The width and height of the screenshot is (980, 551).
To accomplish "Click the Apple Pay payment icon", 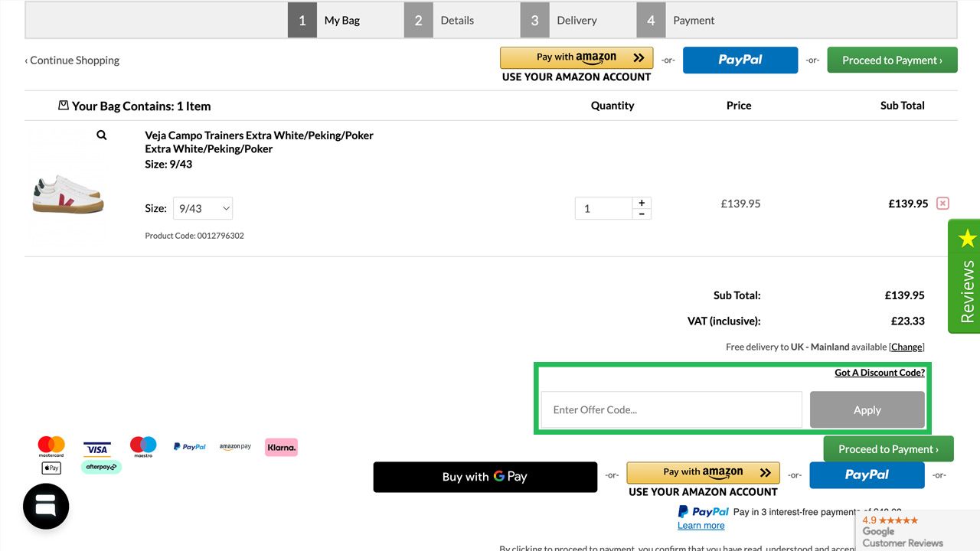I will [51, 468].
